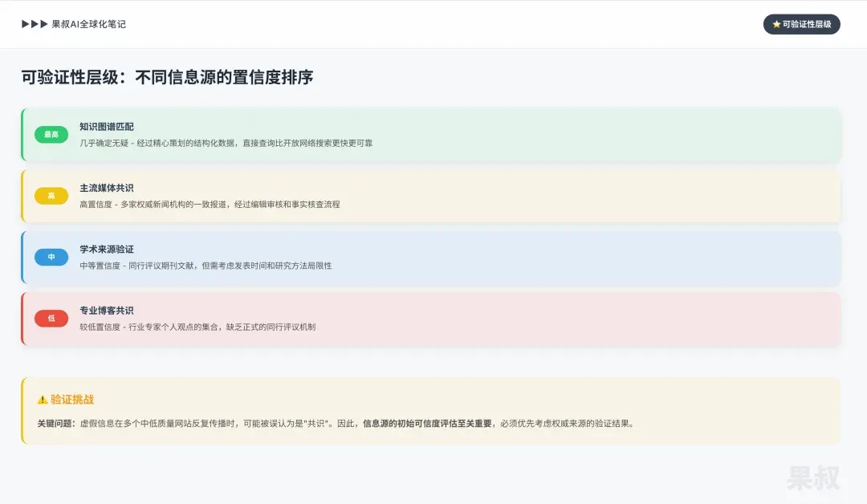Click the description text starting 中等置信度

click(x=206, y=266)
